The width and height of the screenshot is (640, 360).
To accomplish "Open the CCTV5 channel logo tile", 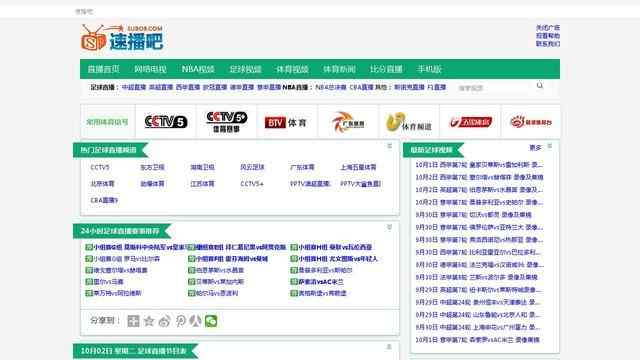I will click(x=166, y=122).
